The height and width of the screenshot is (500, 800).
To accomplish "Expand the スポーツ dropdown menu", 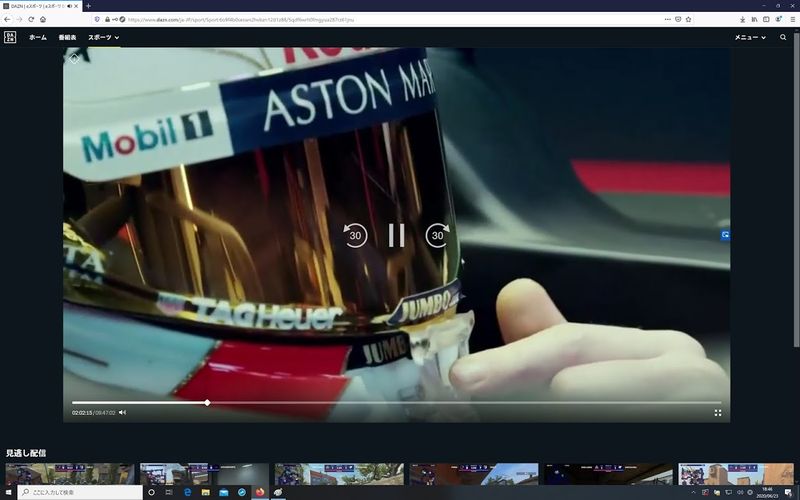I will pos(103,37).
